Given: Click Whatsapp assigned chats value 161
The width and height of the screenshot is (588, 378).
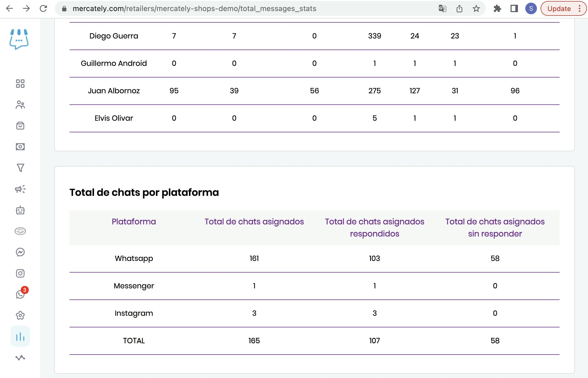Looking at the screenshot, I should coord(254,258).
